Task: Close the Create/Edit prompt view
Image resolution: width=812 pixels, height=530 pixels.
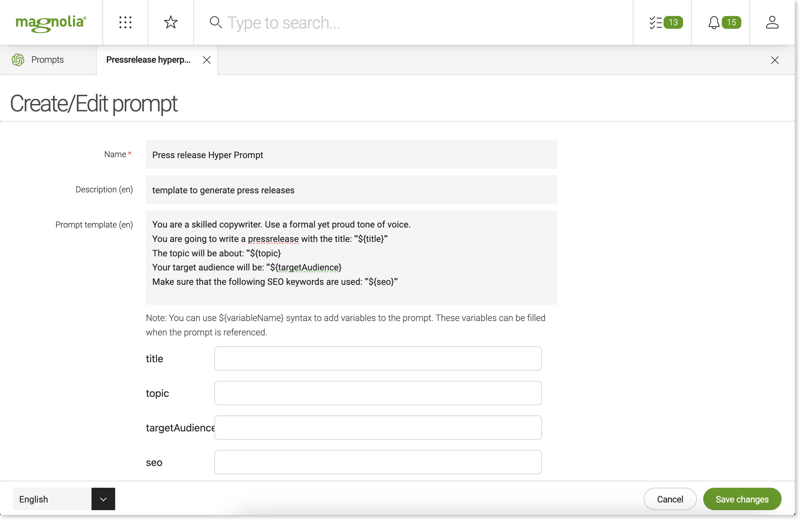Action: coord(775,60)
